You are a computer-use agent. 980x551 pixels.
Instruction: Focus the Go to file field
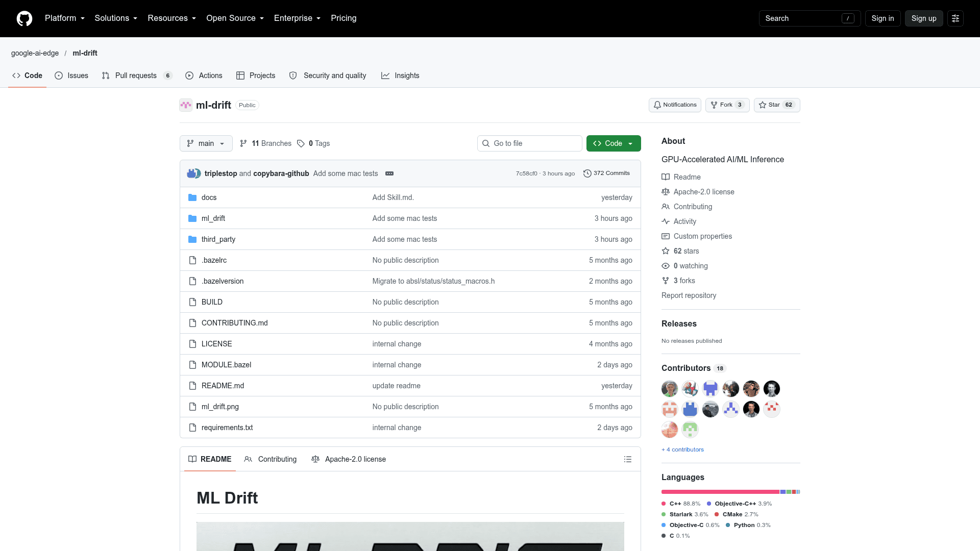[x=530, y=143]
